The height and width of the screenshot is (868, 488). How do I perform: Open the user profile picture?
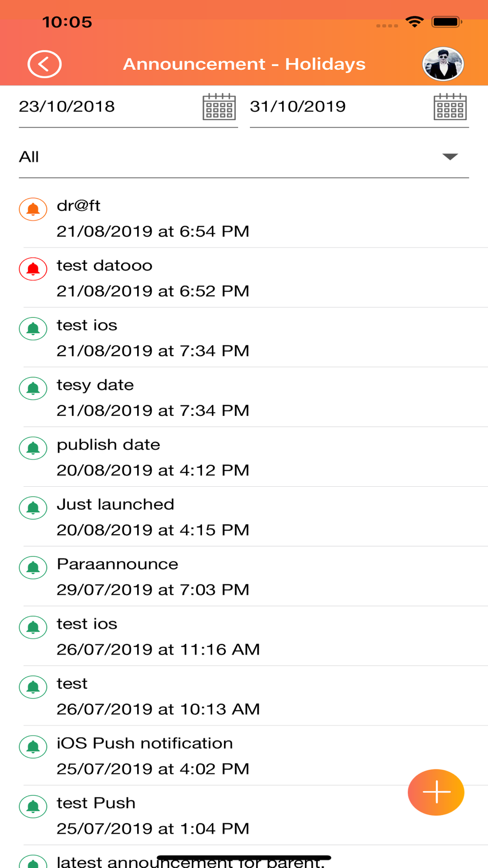tap(443, 64)
